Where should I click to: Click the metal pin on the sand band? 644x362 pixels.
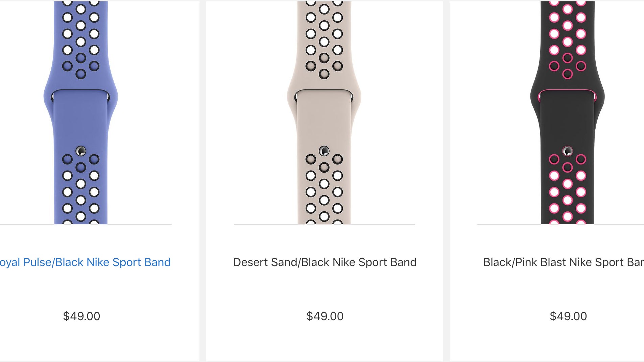pos(324,151)
